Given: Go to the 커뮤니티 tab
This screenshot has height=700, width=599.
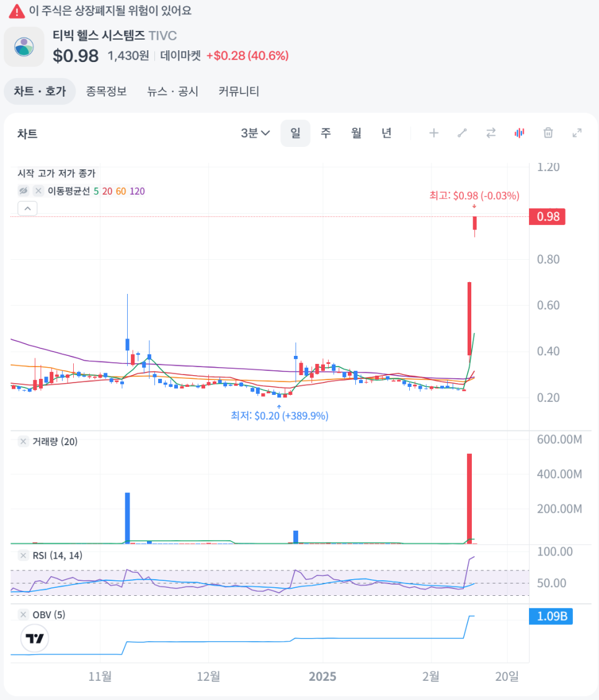Looking at the screenshot, I should 239,92.
